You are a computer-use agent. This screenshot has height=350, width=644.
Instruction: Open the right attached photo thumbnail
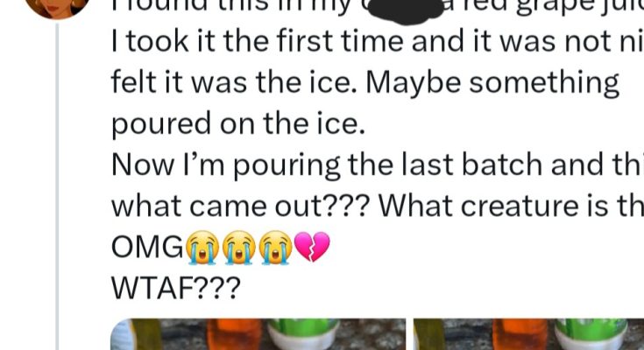pos(528,334)
